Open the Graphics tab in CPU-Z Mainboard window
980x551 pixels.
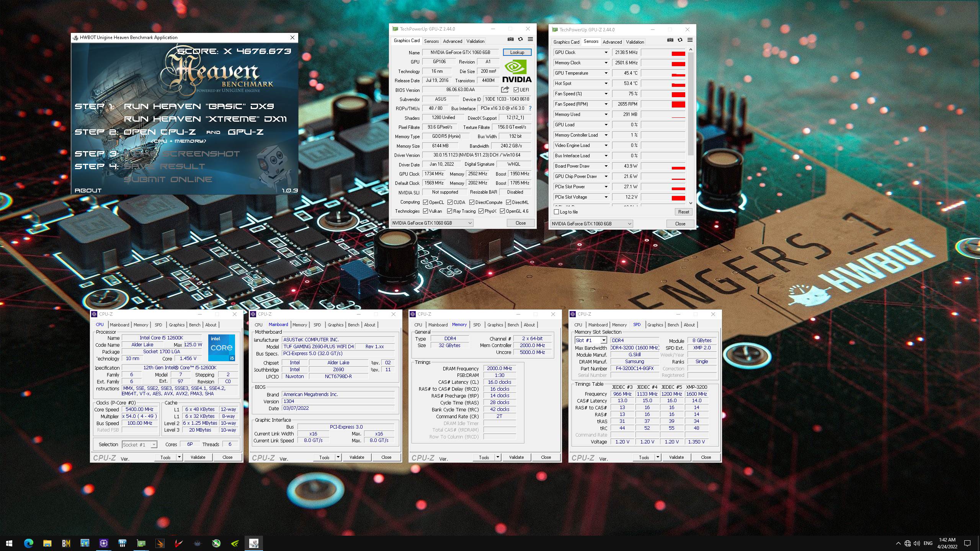coord(335,325)
